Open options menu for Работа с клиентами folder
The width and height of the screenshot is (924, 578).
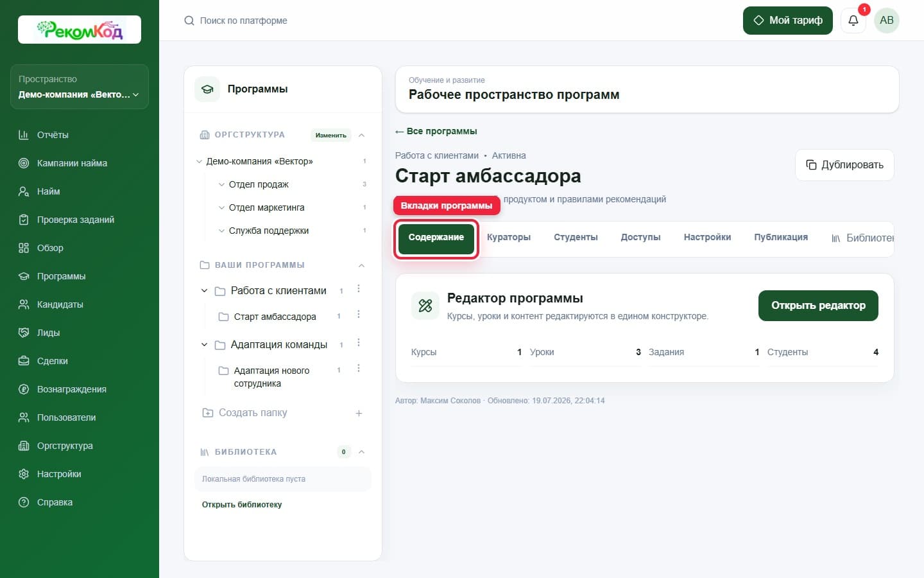click(x=359, y=289)
